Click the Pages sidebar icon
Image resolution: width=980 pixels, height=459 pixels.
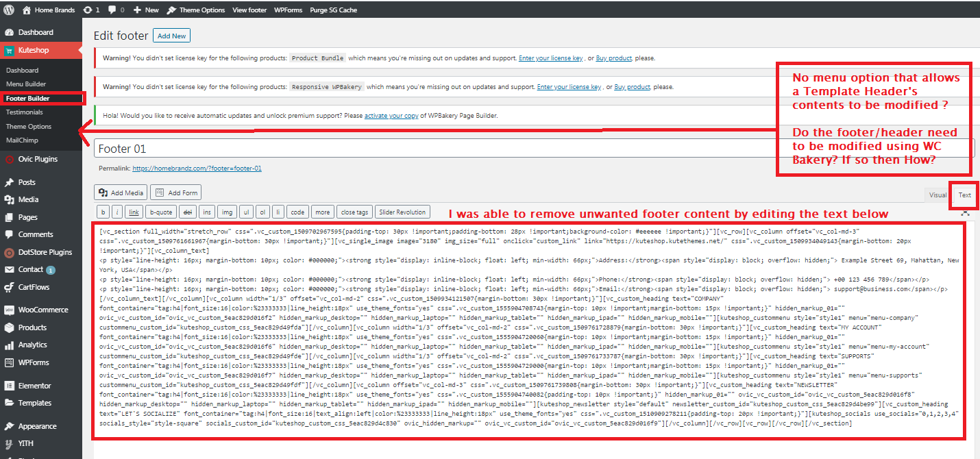9,217
